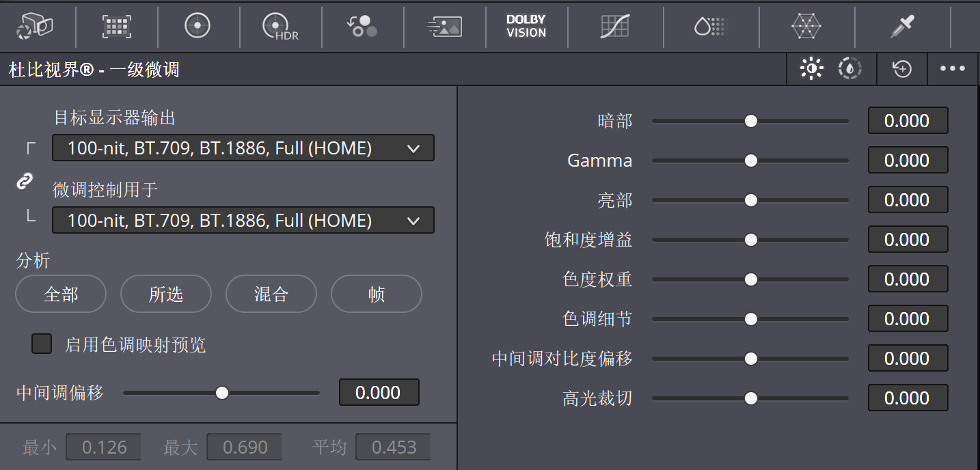The width and height of the screenshot is (980, 470).
Task: Click the 饱和度增益 slider handle
Action: pyautogui.click(x=751, y=240)
